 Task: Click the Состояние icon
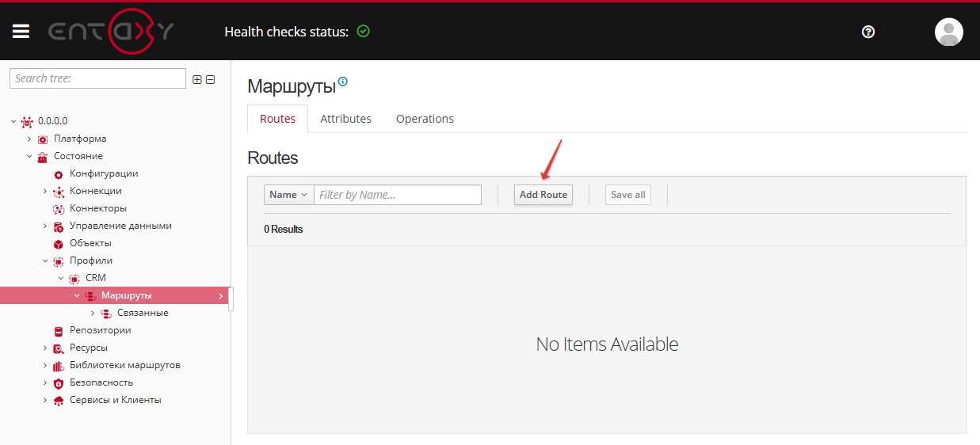43,157
